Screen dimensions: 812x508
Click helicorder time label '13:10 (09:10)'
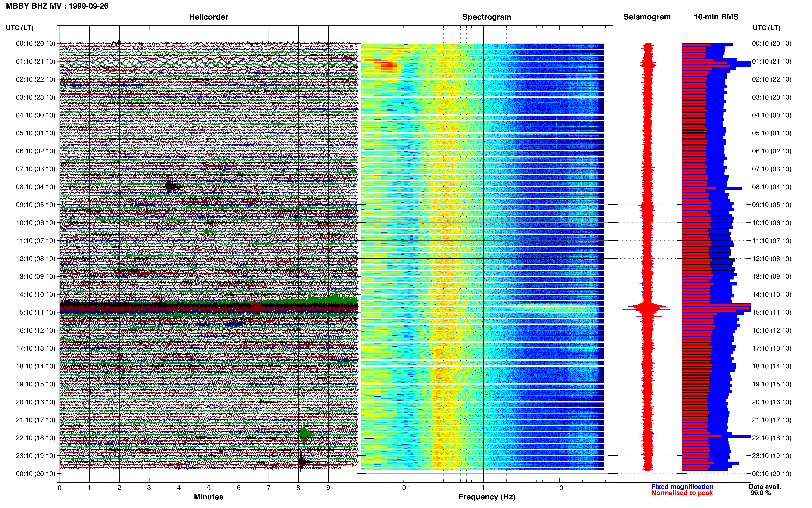(x=36, y=277)
